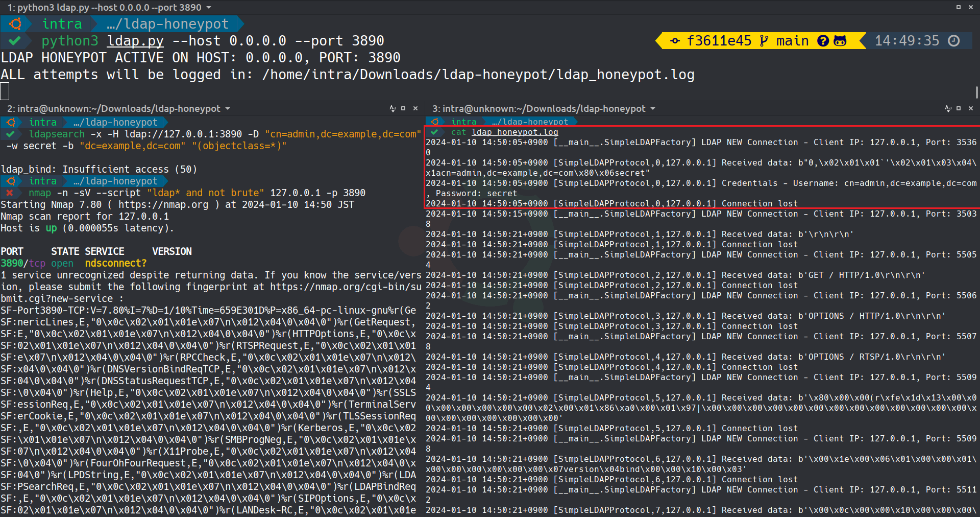Screen dimensions: 980x517
Task: Click 'ndsconnect?' service name
Action: coord(116,263)
